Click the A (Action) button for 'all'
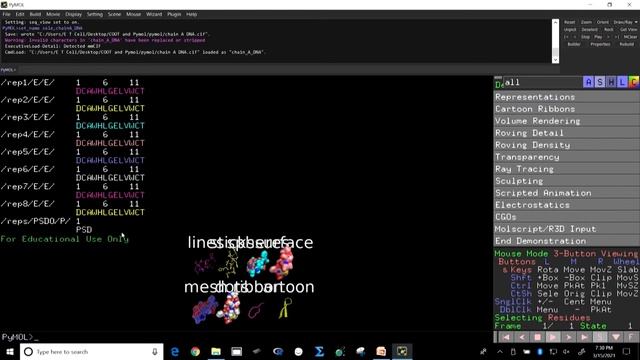Screen dimensions: 640x360 (x=588, y=82)
